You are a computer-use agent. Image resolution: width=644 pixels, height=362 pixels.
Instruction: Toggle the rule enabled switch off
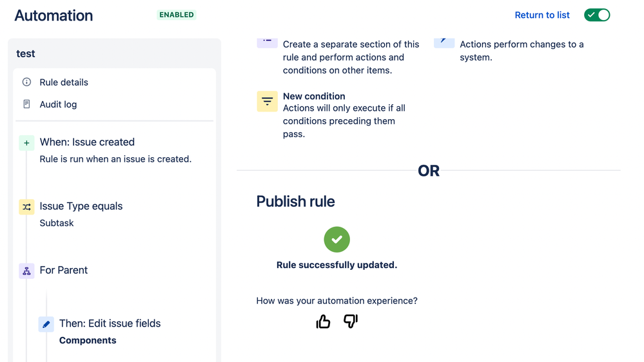pyautogui.click(x=597, y=15)
